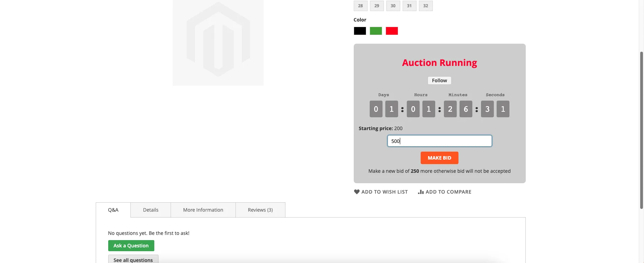Viewport: 644px width, 263px height.
Task: Click the Starting price: 200 text
Action: 380,128
